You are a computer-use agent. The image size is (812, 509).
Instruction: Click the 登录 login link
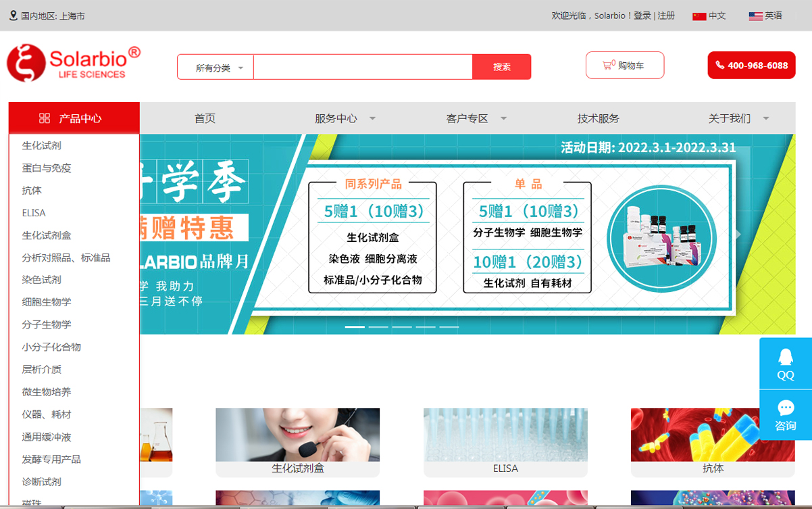[x=642, y=16]
